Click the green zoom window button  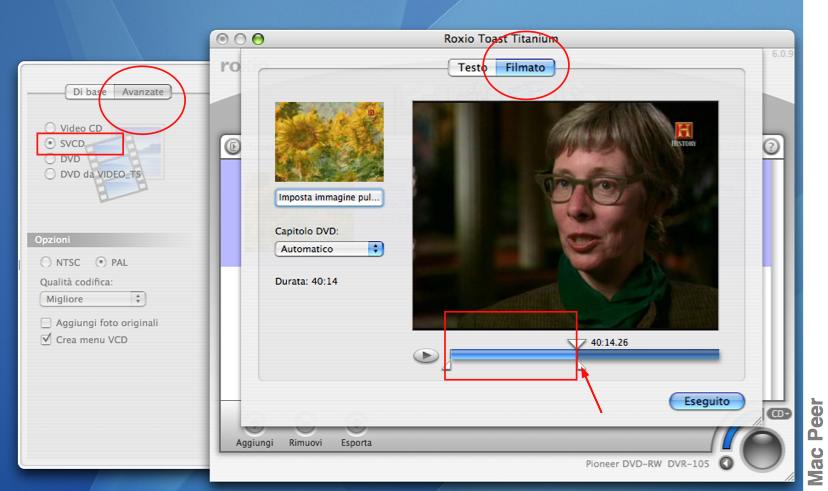click(258, 39)
